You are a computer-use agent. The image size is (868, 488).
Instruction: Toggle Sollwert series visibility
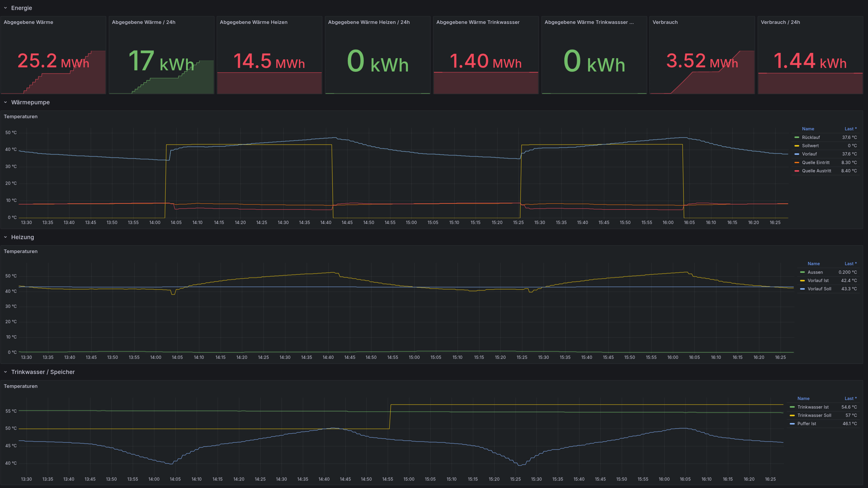point(810,146)
